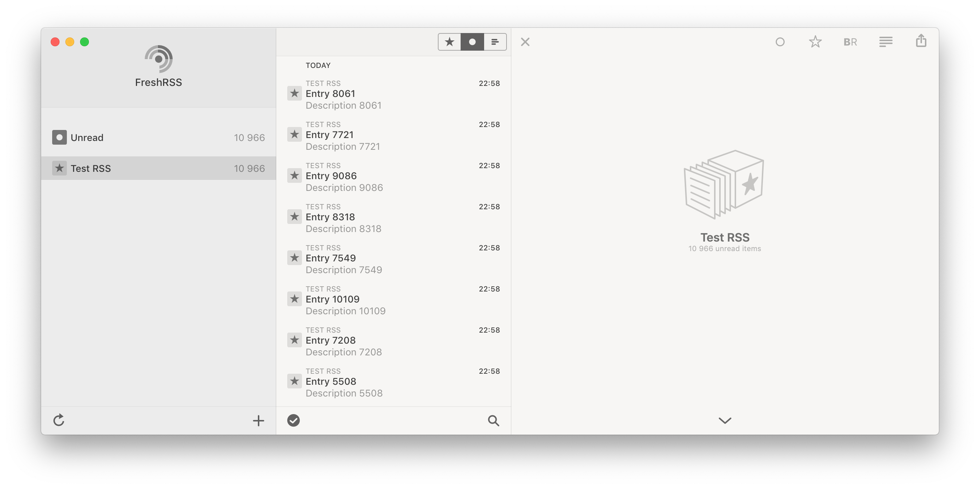Click the FreshRSS account logo icon
Viewport: 980px width, 489px height.
pyautogui.click(x=159, y=59)
